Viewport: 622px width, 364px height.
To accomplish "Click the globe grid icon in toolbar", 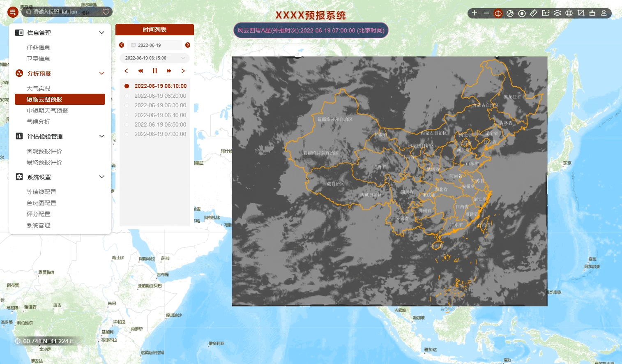I will click(569, 13).
